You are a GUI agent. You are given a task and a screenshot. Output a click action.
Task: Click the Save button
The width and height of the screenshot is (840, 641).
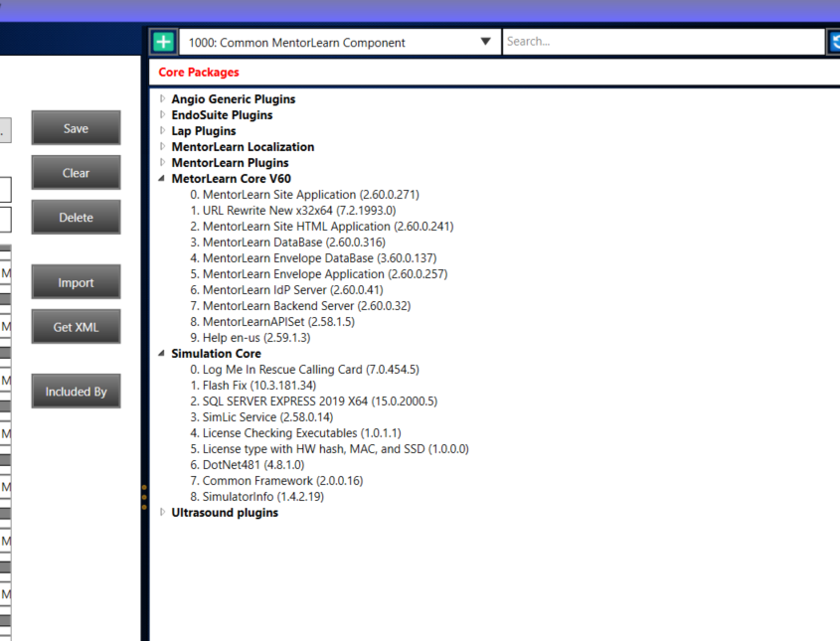pyautogui.click(x=77, y=128)
